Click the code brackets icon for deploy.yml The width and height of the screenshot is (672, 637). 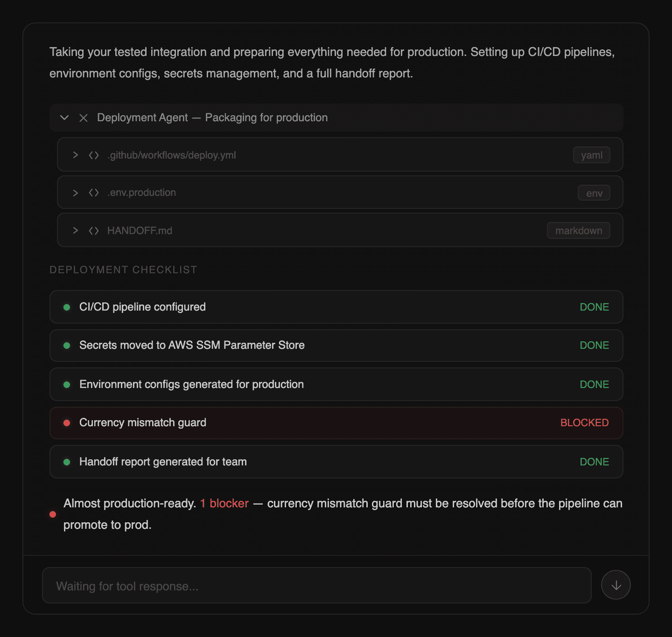[x=94, y=155]
